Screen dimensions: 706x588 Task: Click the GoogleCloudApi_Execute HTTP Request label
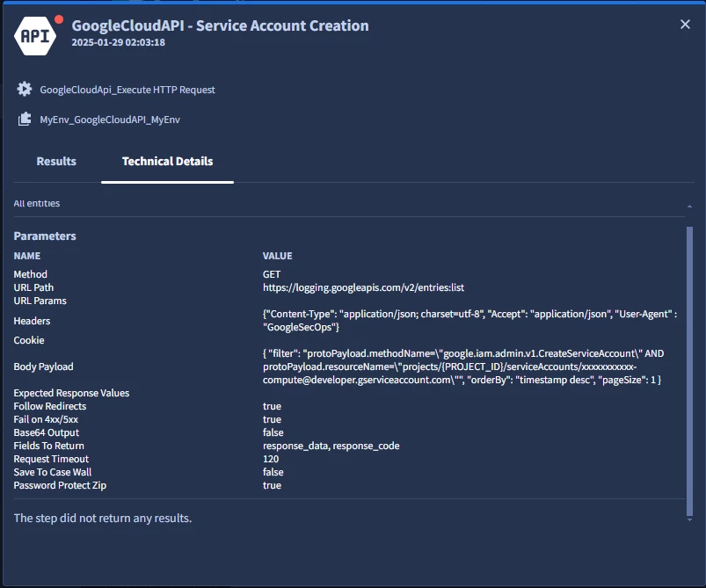tap(127, 90)
